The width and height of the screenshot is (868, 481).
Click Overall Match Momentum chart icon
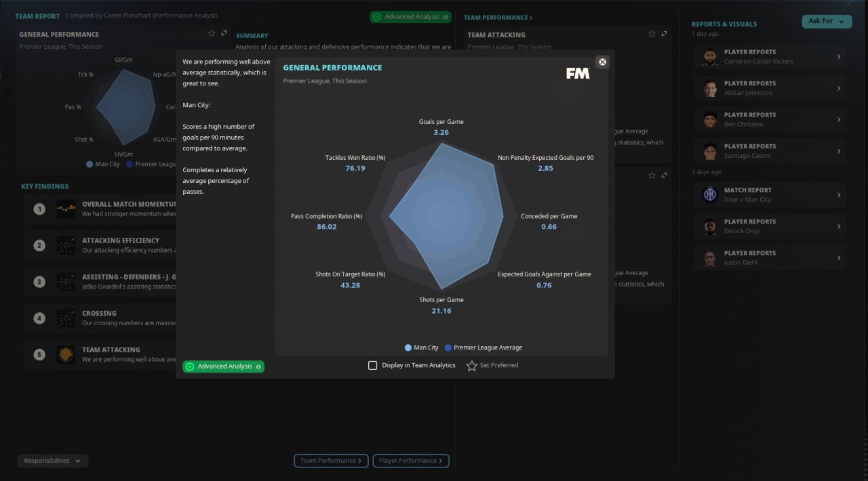66,209
